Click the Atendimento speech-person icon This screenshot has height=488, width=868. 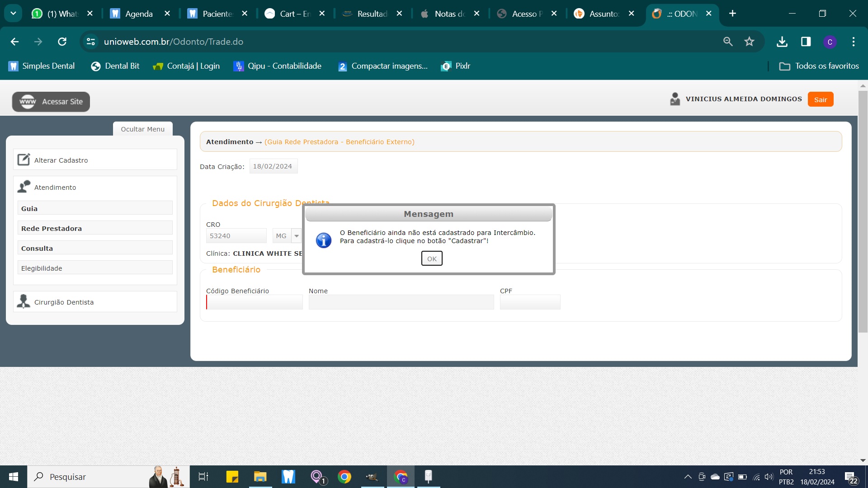click(24, 187)
